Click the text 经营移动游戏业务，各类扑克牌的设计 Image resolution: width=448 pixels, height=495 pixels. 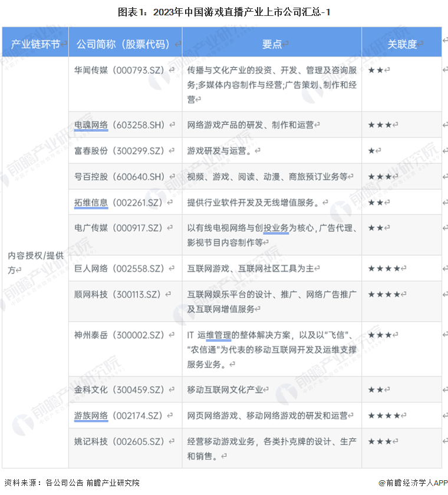coord(259,441)
